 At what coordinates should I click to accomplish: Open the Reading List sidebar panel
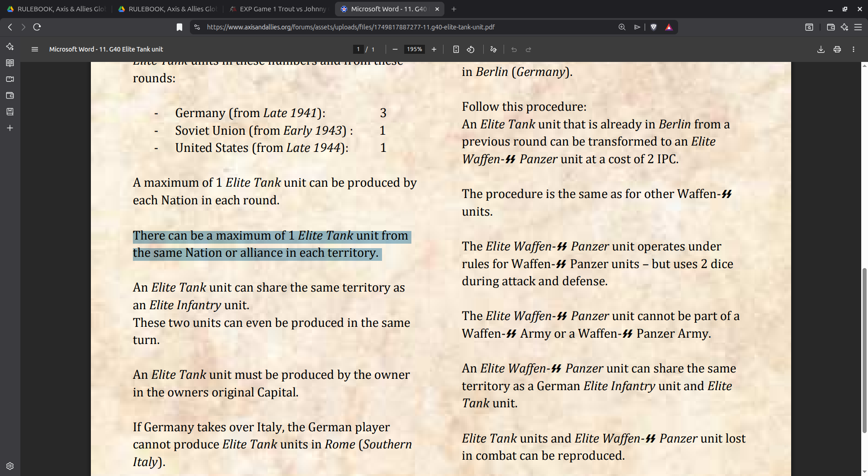click(10, 63)
